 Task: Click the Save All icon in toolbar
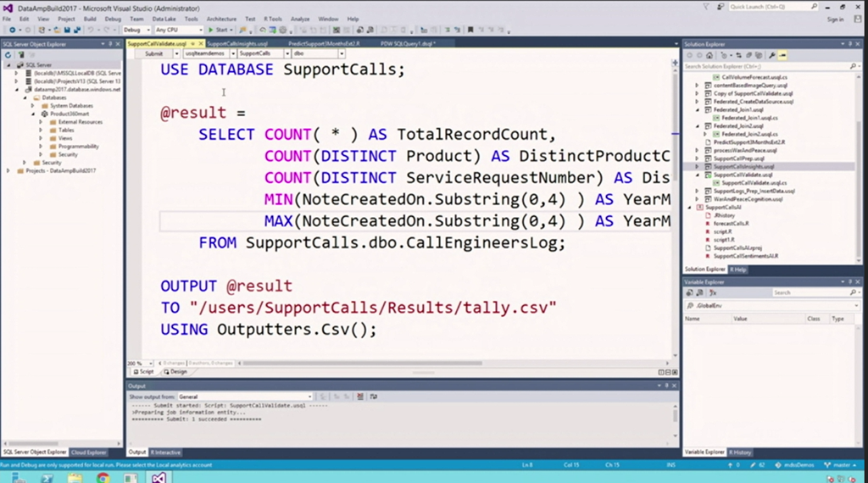pos(76,30)
